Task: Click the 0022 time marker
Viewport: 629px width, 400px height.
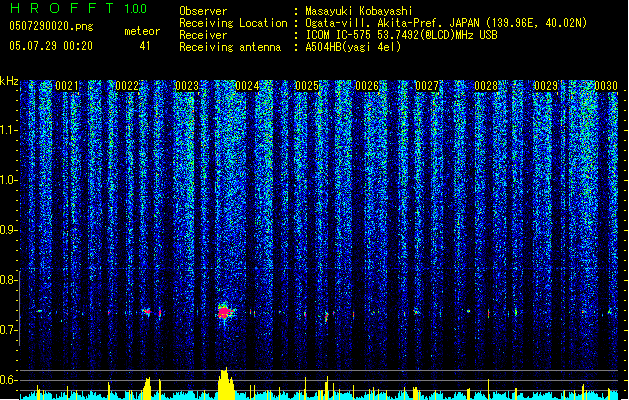Action: (x=127, y=86)
